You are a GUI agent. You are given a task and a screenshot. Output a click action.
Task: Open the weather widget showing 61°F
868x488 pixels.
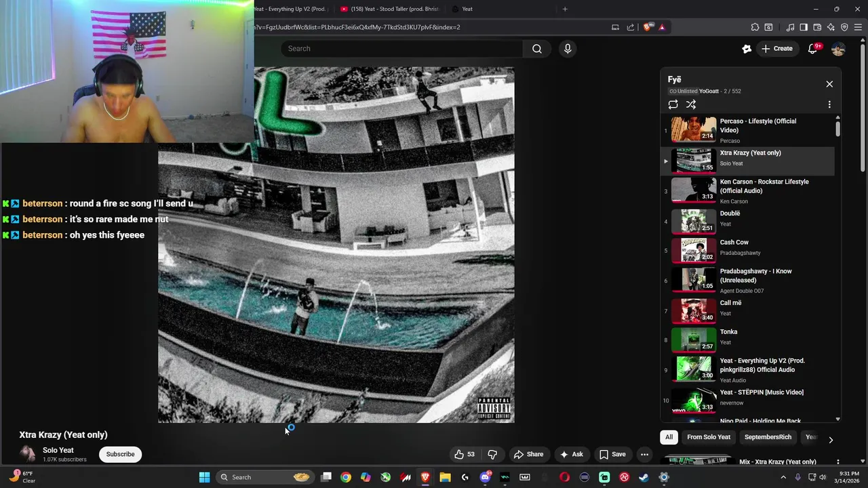(x=22, y=477)
